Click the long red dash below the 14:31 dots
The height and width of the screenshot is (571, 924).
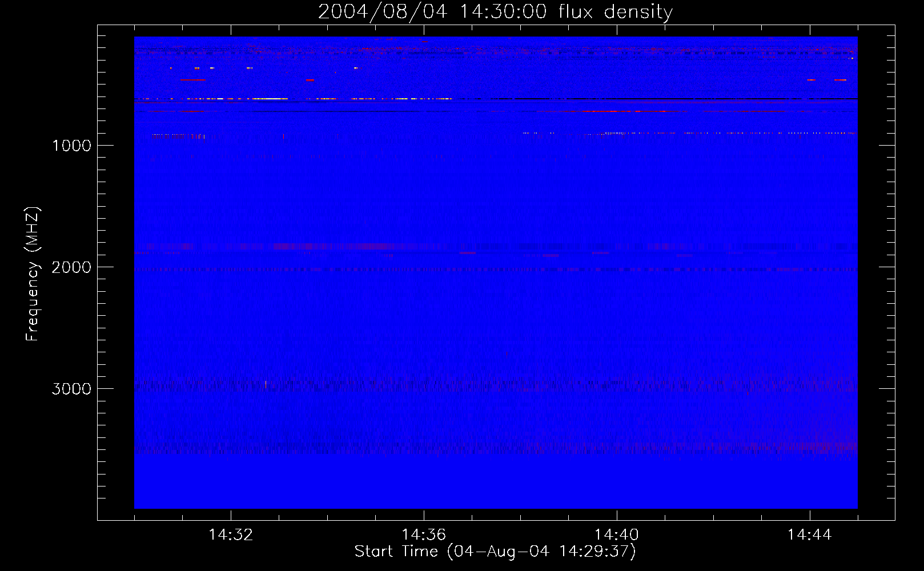click(x=192, y=80)
